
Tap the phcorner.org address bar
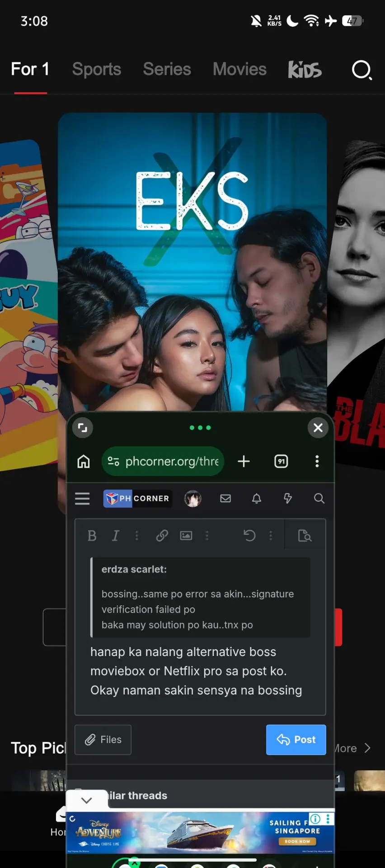(x=163, y=462)
